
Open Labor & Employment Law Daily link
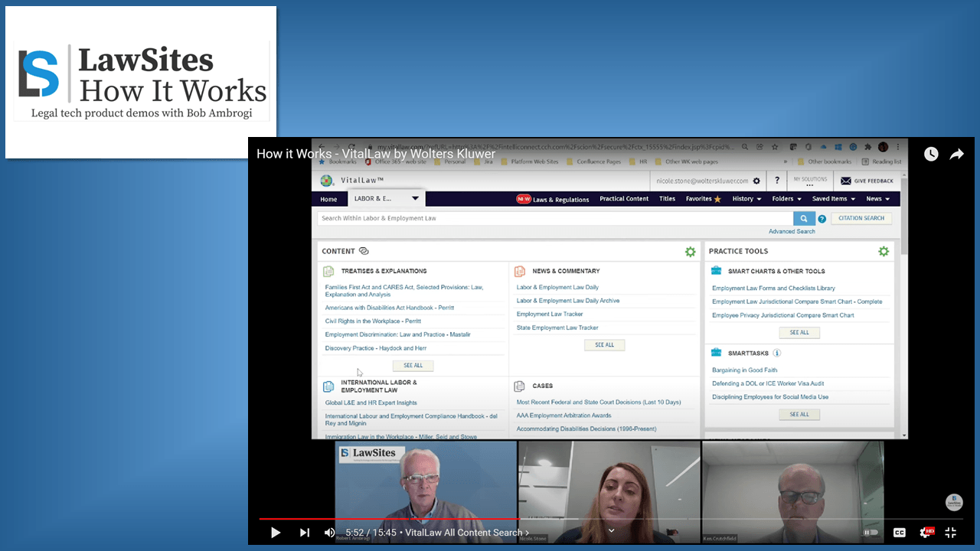pos(557,288)
